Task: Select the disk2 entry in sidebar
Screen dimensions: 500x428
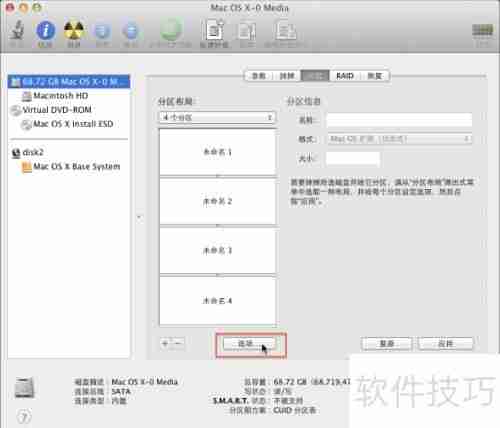Action: click(33, 153)
